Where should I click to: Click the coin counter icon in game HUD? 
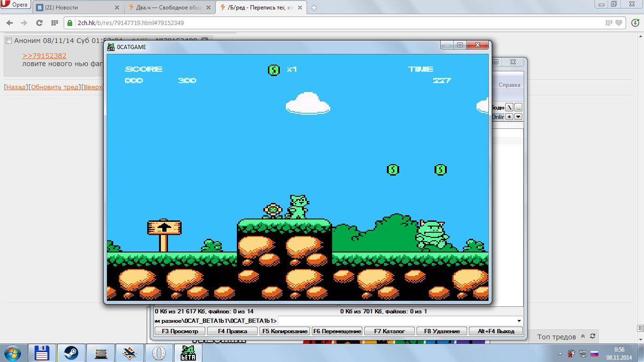tap(274, 70)
